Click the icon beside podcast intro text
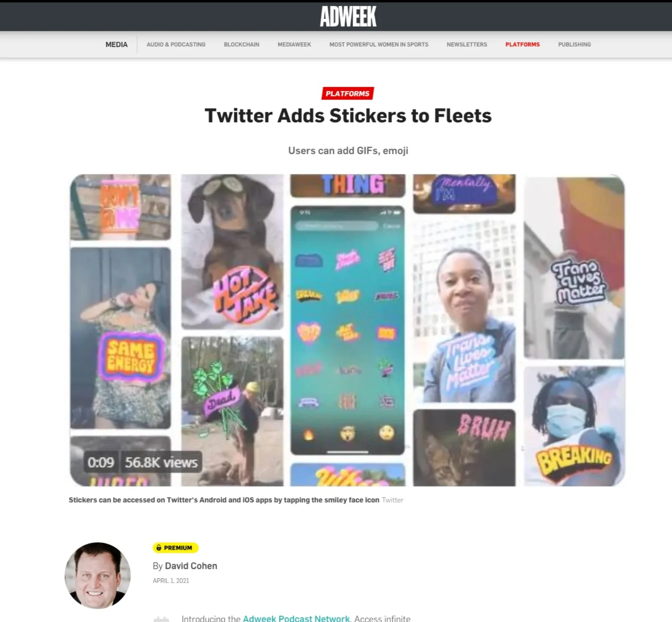672x622 pixels. click(161, 619)
